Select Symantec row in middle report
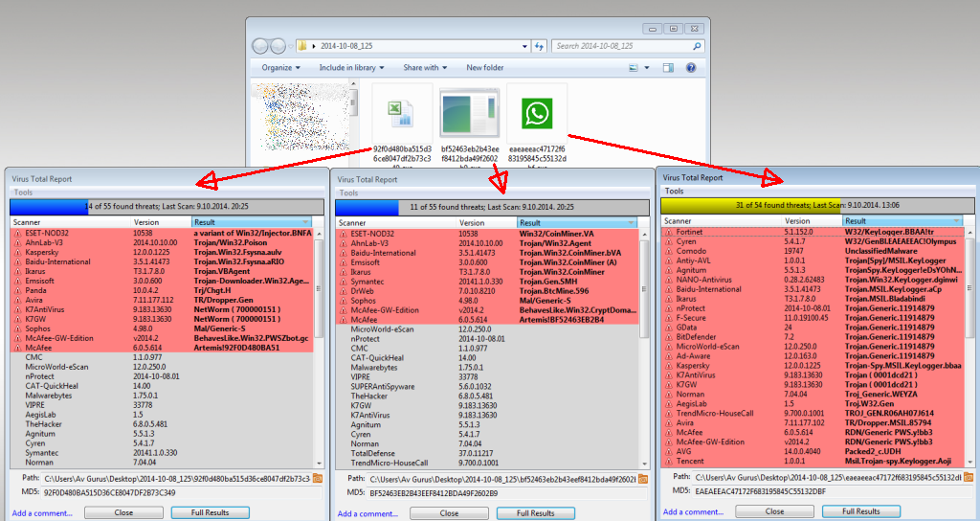Screen dimensions: 980x521 pos(487,282)
